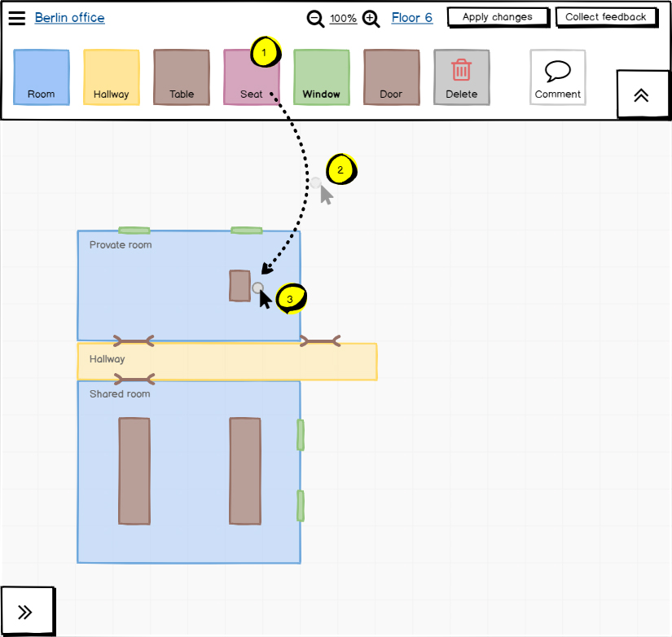Image resolution: width=672 pixels, height=637 pixels.
Task: Open the Berlin office link
Action: 69,18
